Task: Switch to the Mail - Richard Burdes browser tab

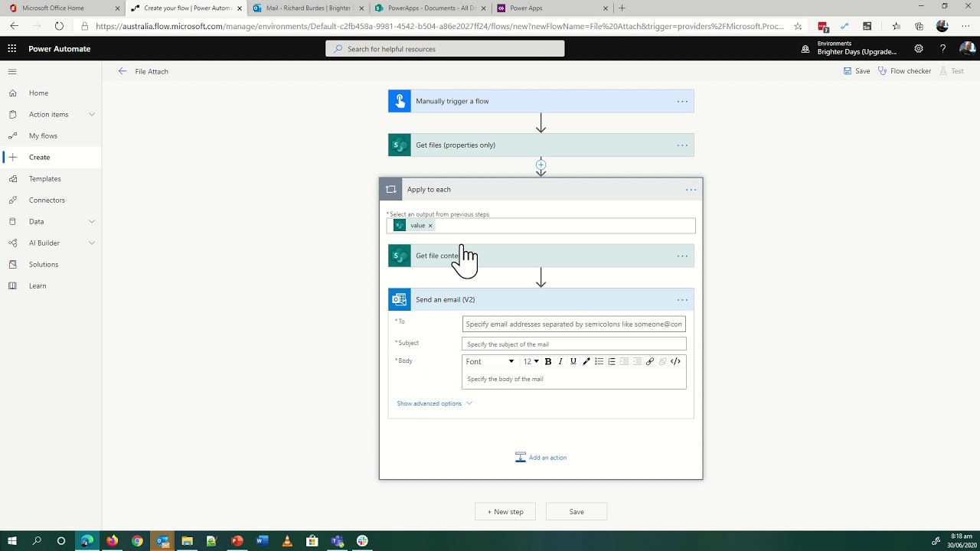Action: click(309, 8)
